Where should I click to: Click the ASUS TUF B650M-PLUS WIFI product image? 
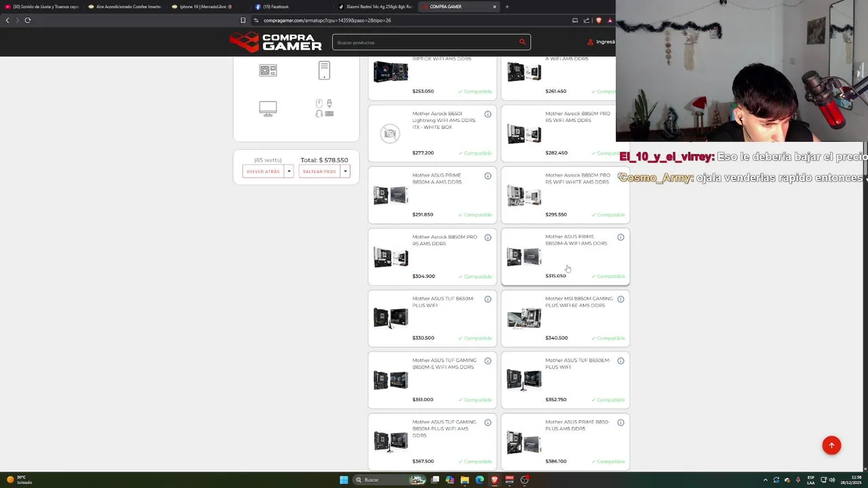click(391, 318)
